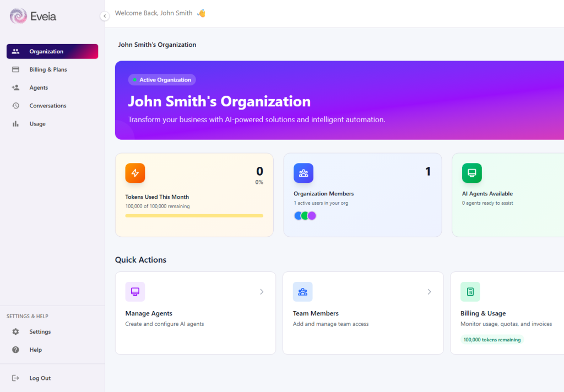Click the member avatar circles group
Viewport: 564px width, 392px height.
[305, 216]
